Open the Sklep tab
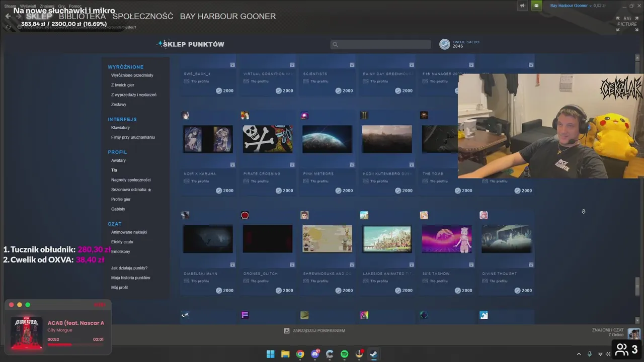 pos(39,16)
